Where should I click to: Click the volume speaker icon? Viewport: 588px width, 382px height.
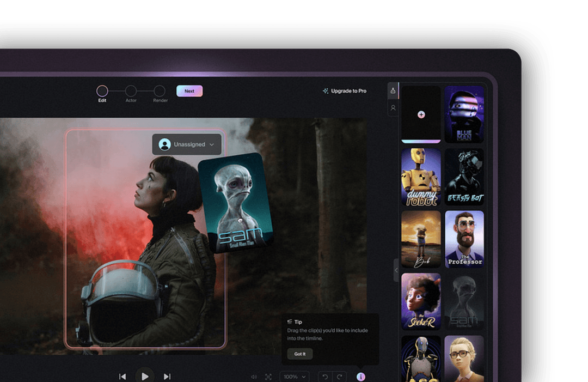(x=254, y=377)
